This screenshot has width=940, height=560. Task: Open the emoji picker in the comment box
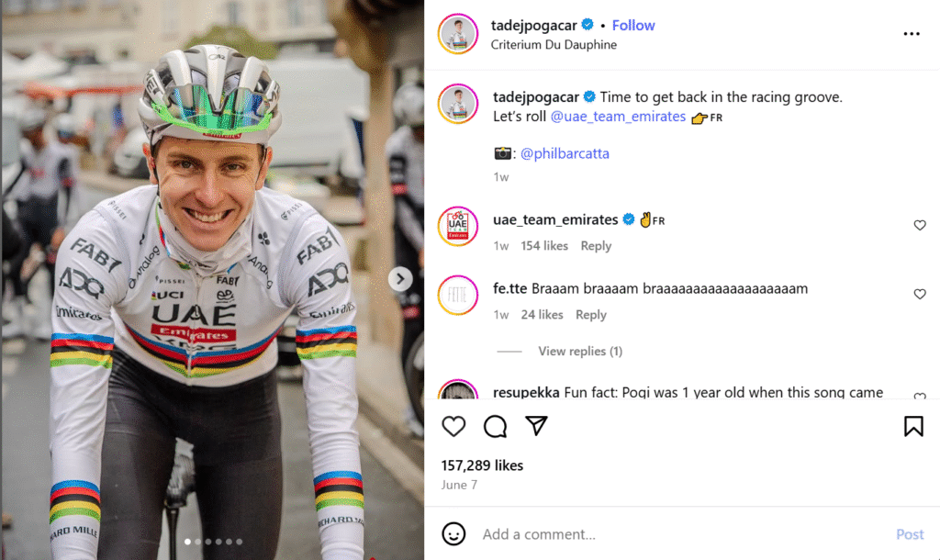(453, 534)
